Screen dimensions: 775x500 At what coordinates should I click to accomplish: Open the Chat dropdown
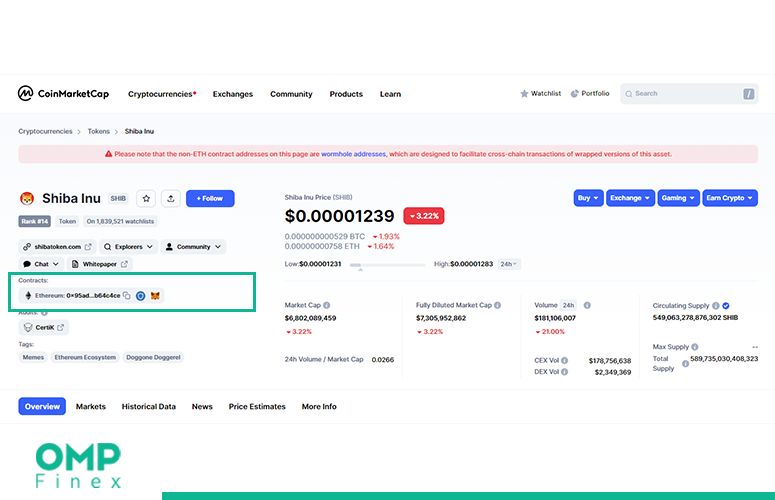tap(42, 264)
